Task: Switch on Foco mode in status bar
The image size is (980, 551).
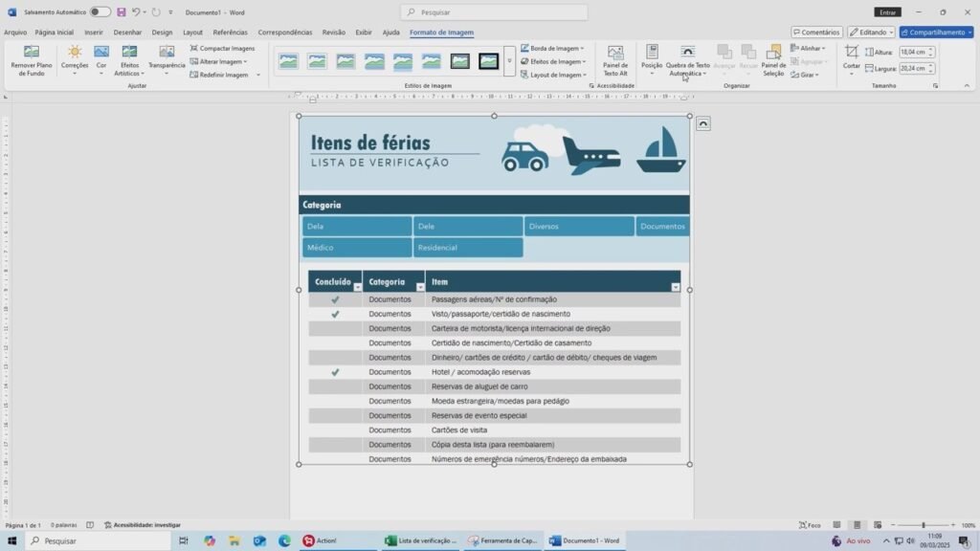Action: pyautogui.click(x=809, y=525)
